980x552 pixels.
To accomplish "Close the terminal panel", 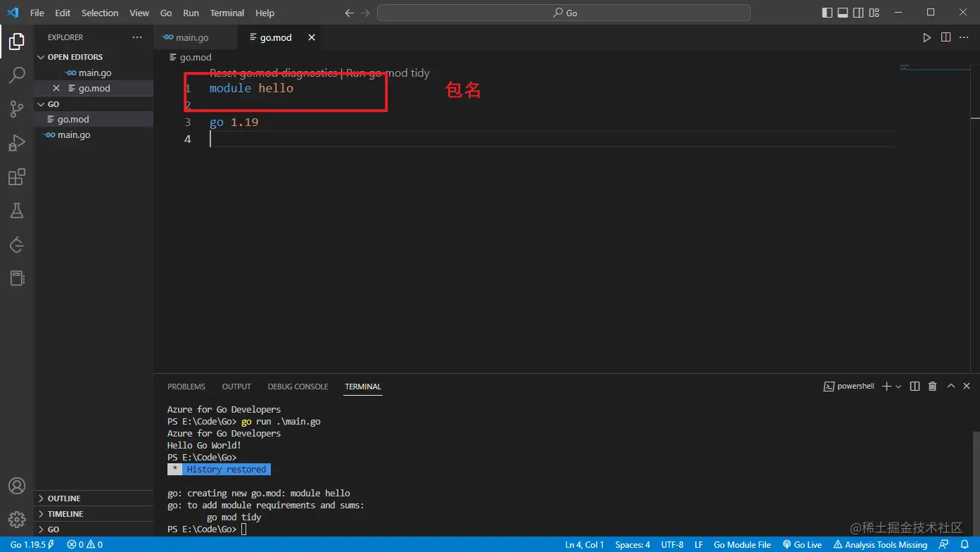I will tap(967, 387).
